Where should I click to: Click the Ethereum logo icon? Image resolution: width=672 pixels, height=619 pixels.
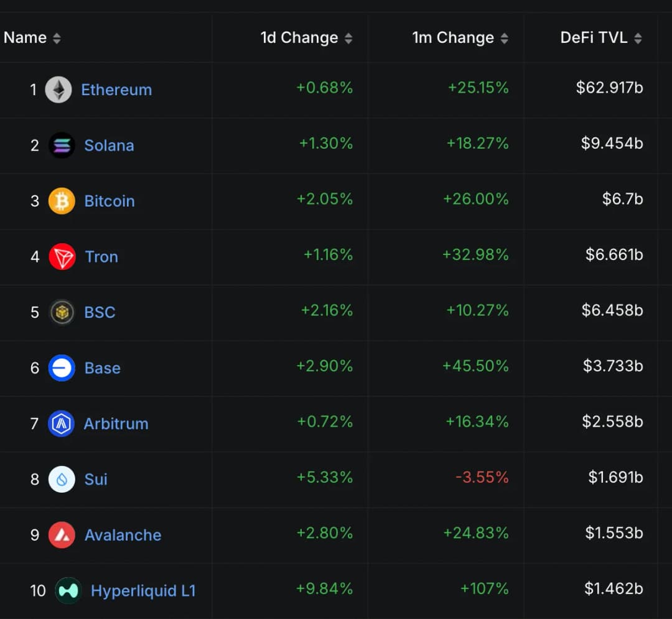point(58,90)
